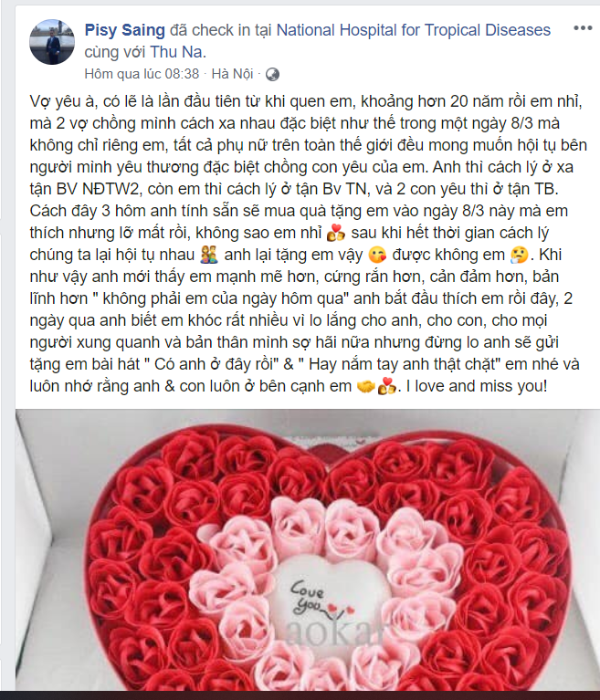Open the Pisy Saing profile name link
The image size is (600, 700).
[124, 30]
